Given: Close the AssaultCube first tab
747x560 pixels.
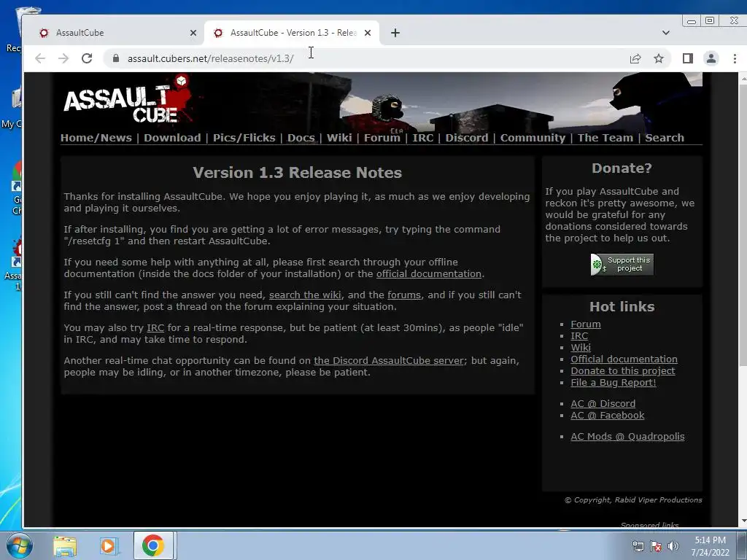Looking at the screenshot, I should point(193,33).
